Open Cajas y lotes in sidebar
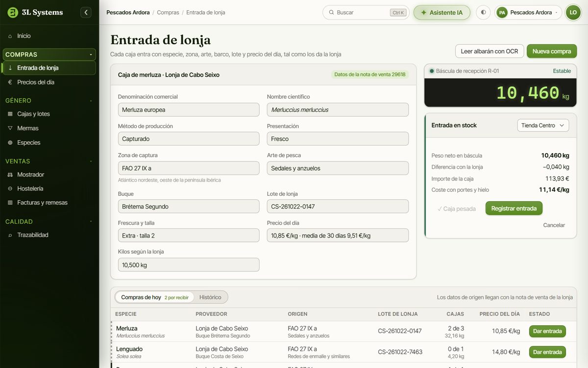The height and width of the screenshot is (368, 588). point(49,114)
